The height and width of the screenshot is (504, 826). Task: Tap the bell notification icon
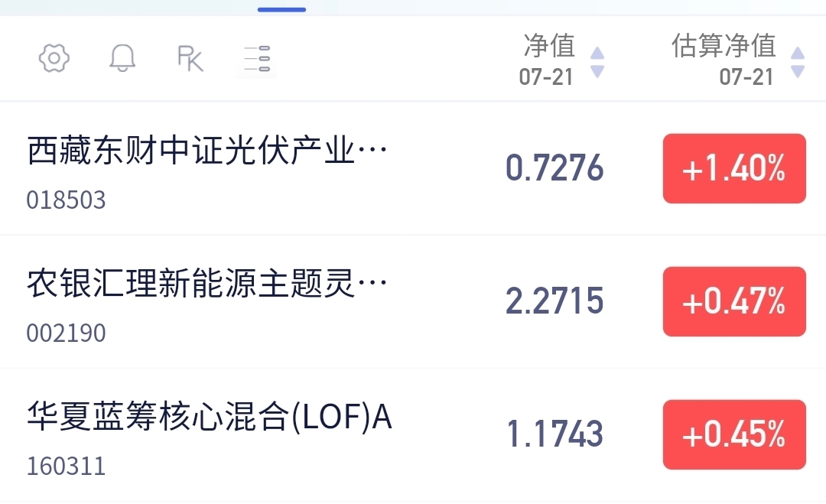[122, 58]
